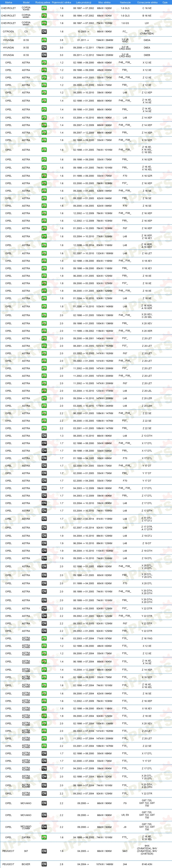Screen dimensions: 172x868
Task: Click petrol icon in Astra Z 20 LER row
Action: 44,398
